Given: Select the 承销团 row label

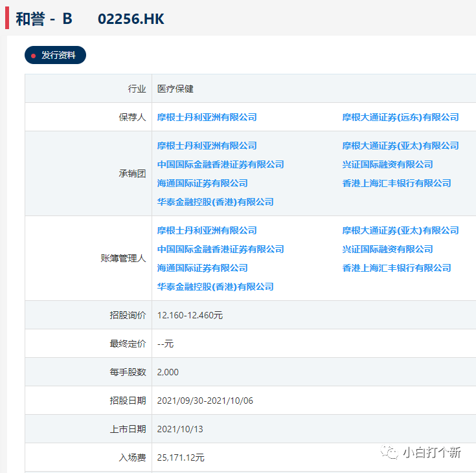Looking at the screenshot, I should coord(132,173).
